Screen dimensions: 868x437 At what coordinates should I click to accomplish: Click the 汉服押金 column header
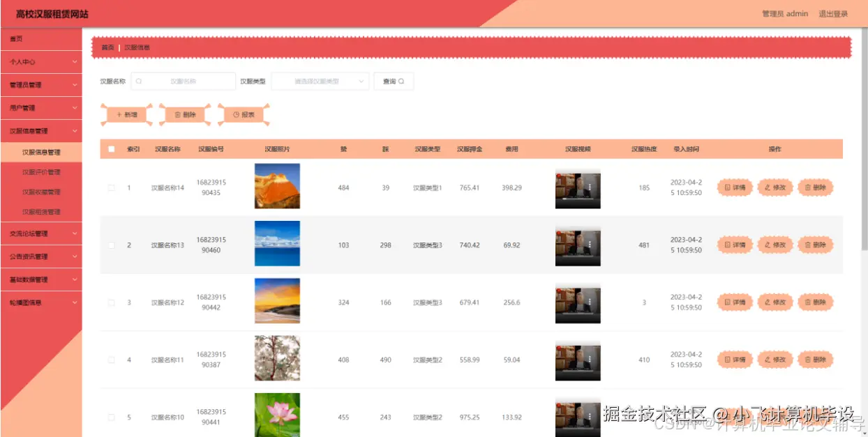[x=470, y=149]
